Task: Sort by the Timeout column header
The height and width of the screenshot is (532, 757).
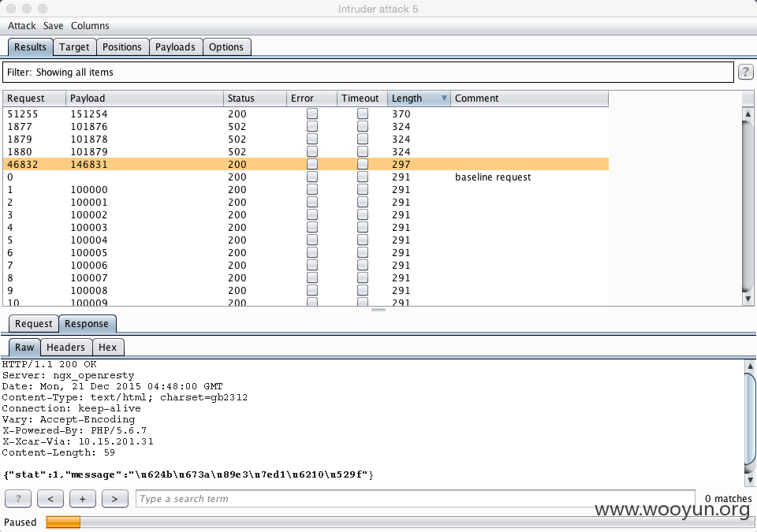Action: click(362, 98)
